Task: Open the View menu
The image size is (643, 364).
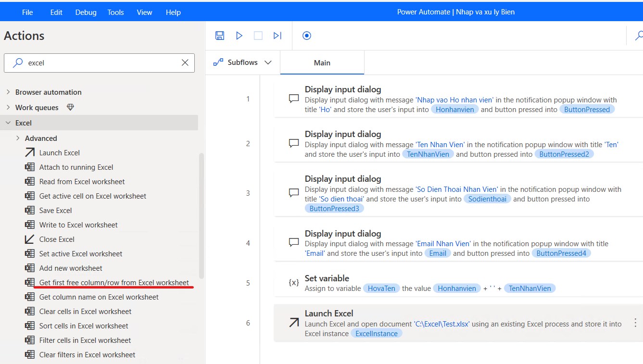Action: click(144, 12)
